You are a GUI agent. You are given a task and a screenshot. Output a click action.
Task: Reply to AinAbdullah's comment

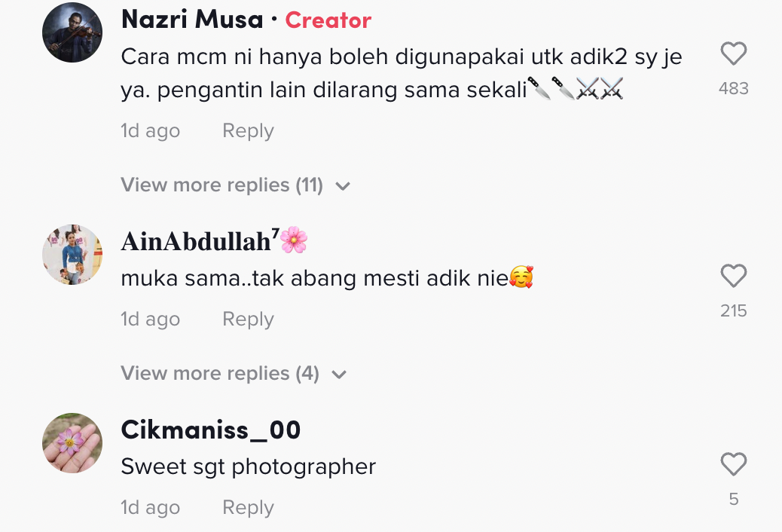coord(248,320)
